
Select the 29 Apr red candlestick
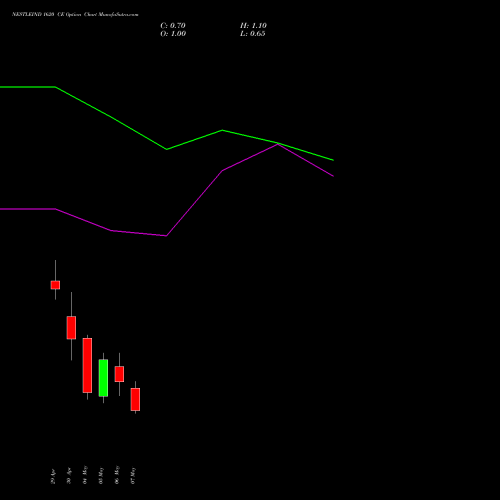coord(55,285)
